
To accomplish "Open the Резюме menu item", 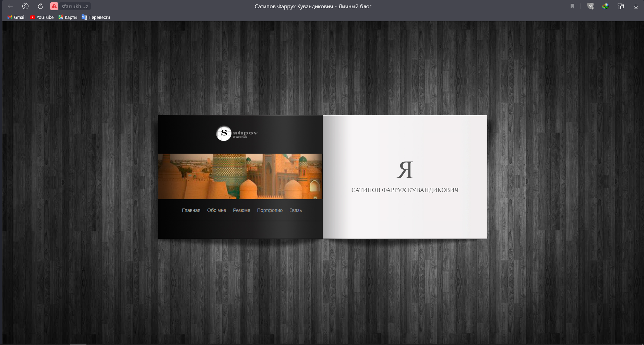I will (241, 210).
